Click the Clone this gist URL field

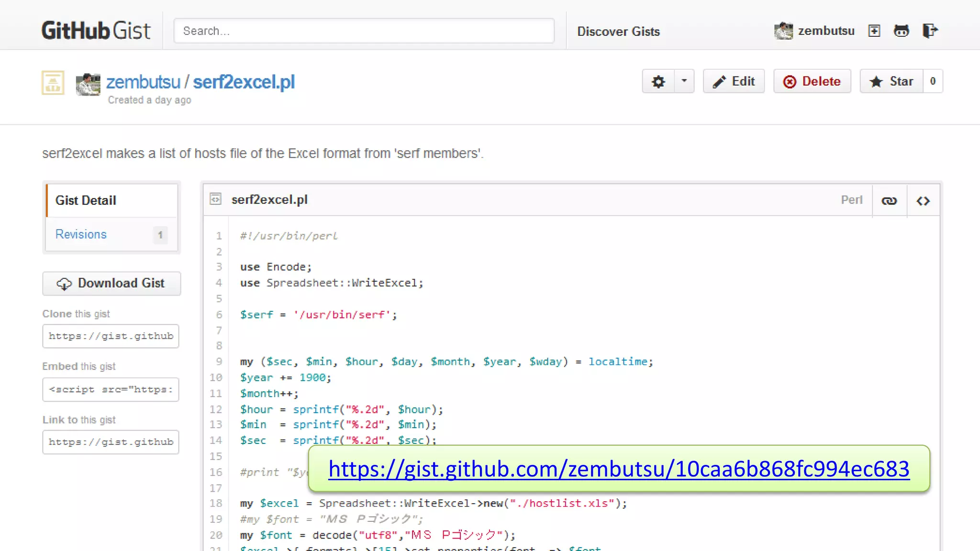pyautogui.click(x=111, y=336)
